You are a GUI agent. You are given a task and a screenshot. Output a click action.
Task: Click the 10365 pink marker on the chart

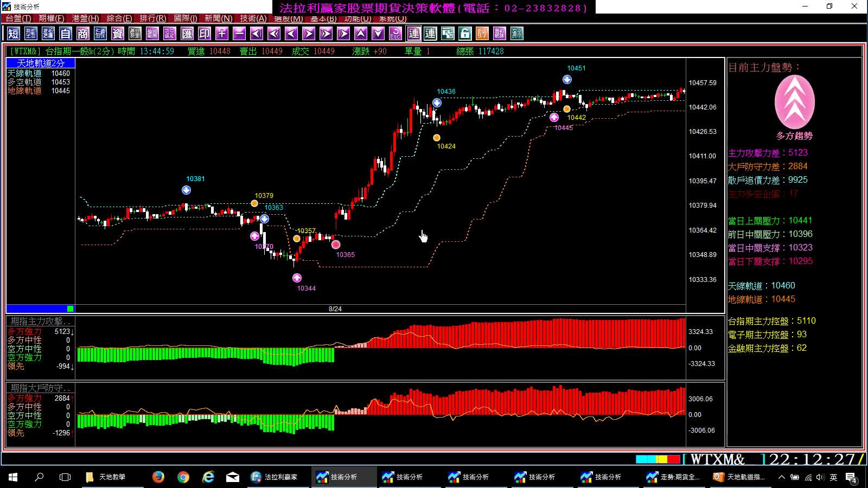336,245
